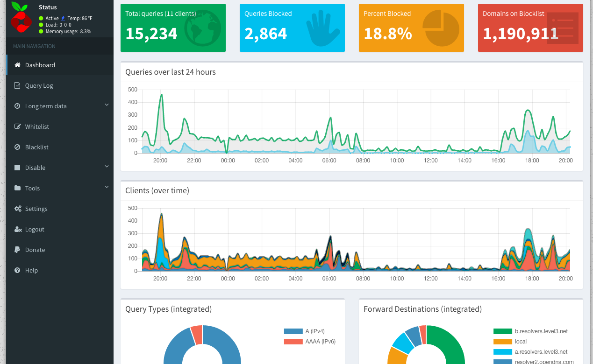Open the Dashboard menu item
This screenshot has width=593, height=364.
coord(60,65)
